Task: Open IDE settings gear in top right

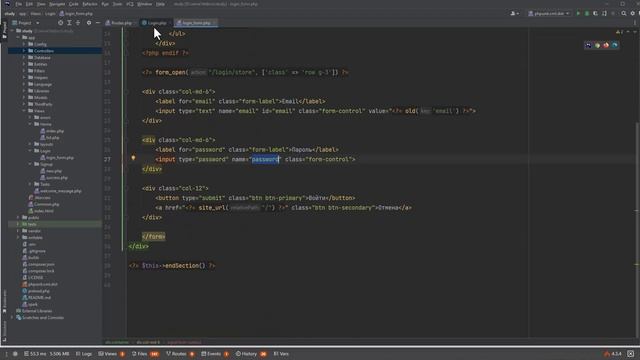Action: point(632,13)
